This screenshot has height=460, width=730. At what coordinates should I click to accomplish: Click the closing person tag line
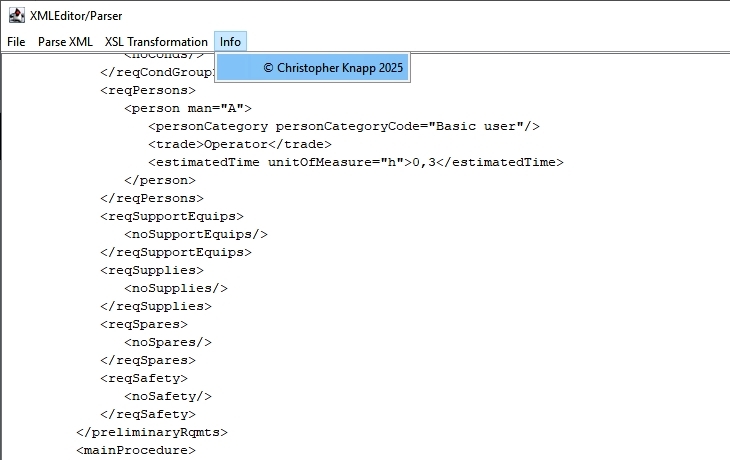point(159,180)
